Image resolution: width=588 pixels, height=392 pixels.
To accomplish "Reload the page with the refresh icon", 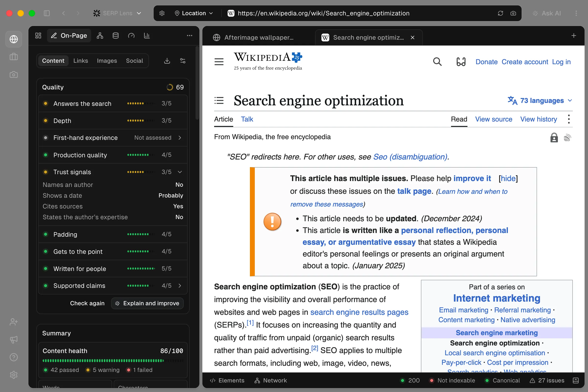I will coord(500,13).
